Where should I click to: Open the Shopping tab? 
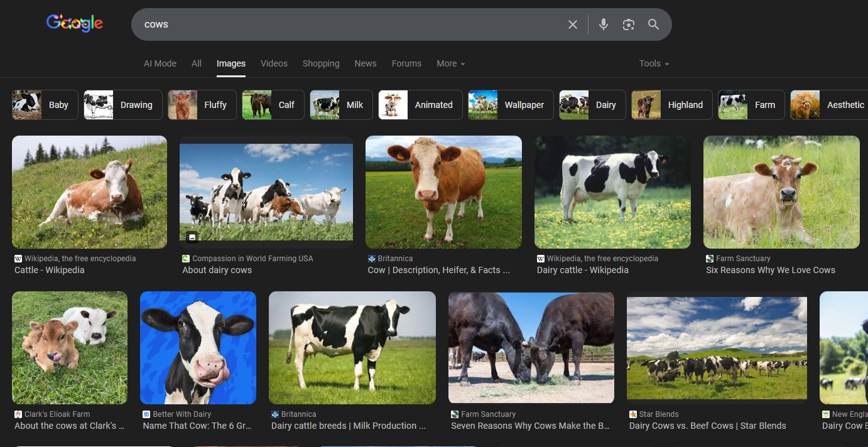pos(320,63)
